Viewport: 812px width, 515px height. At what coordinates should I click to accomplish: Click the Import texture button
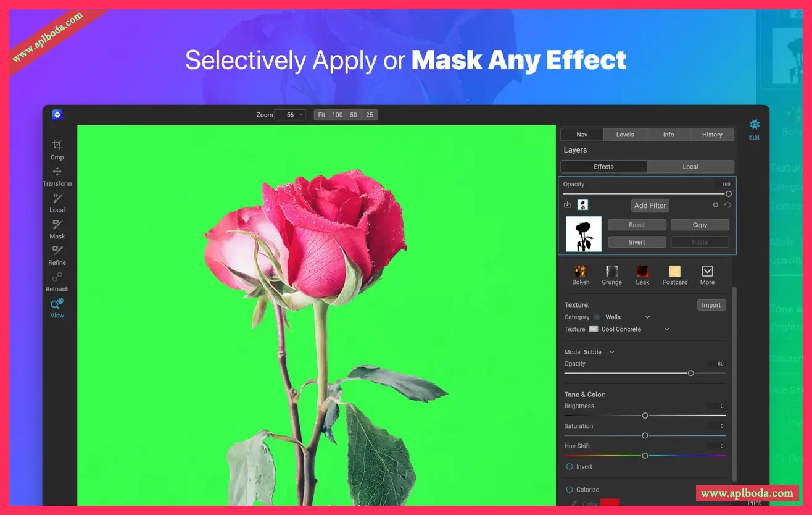[711, 305]
